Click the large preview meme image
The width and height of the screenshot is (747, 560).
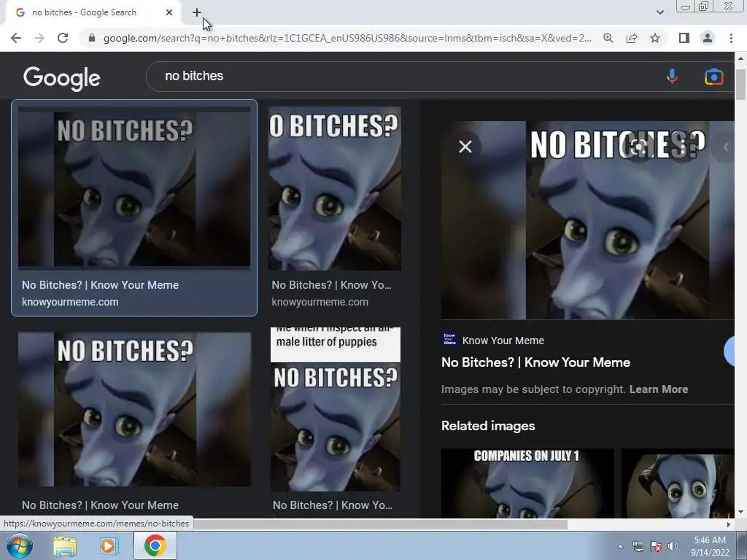pyautogui.click(x=587, y=220)
